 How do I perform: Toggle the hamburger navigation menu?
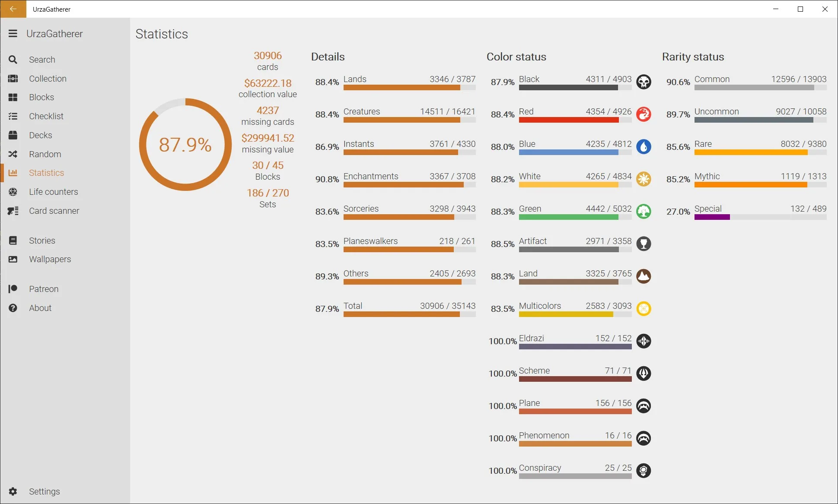click(13, 34)
